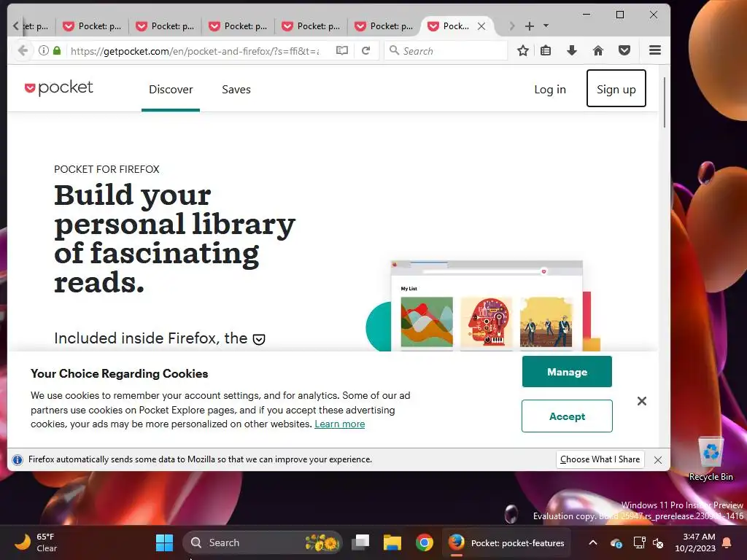Image resolution: width=747 pixels, height=560 pixels.
Task: Open the Learn more cookie link
Action: click(340, 424)
